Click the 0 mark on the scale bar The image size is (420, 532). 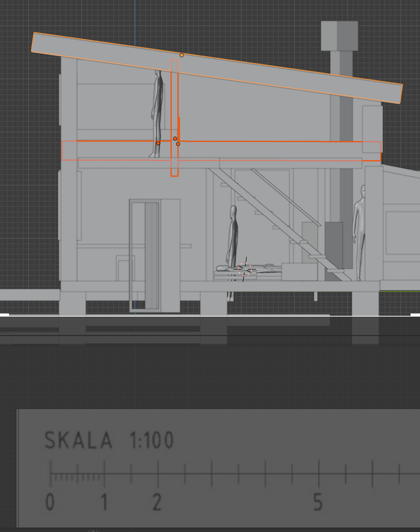50,502
